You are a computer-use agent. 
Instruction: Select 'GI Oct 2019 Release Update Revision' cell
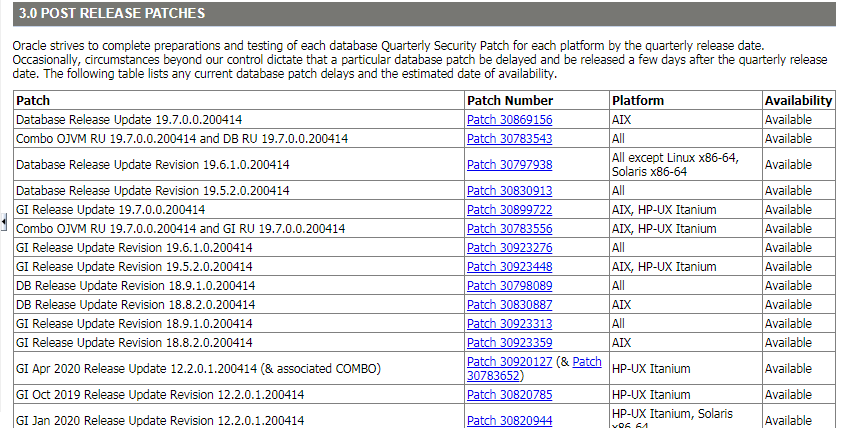(239, 395)
